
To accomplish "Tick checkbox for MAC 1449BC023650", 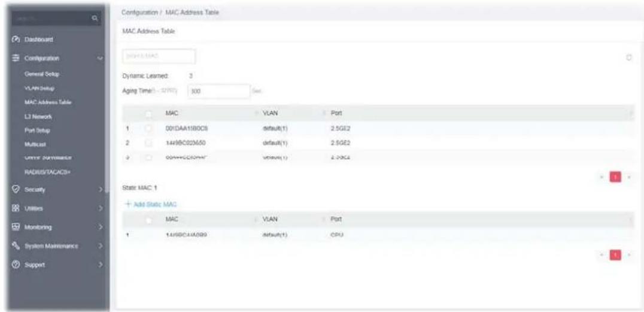I will point(149,144).
